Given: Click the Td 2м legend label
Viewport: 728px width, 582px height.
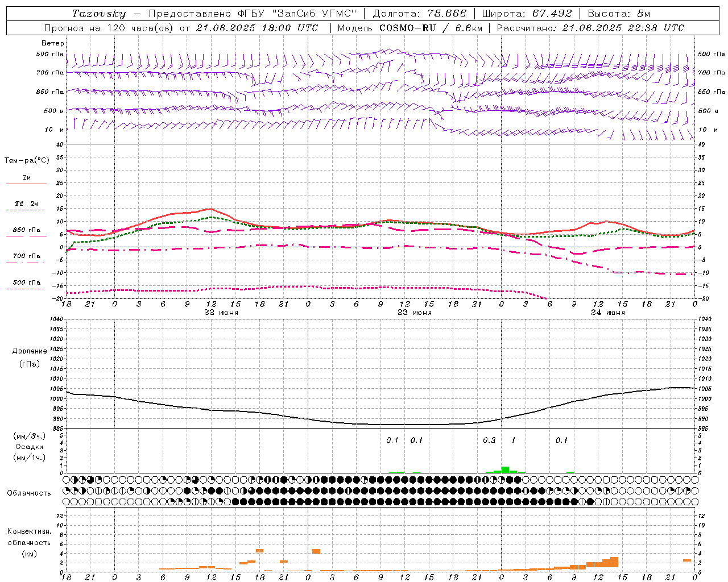Looking at the screenshot, I should point(26,203).
